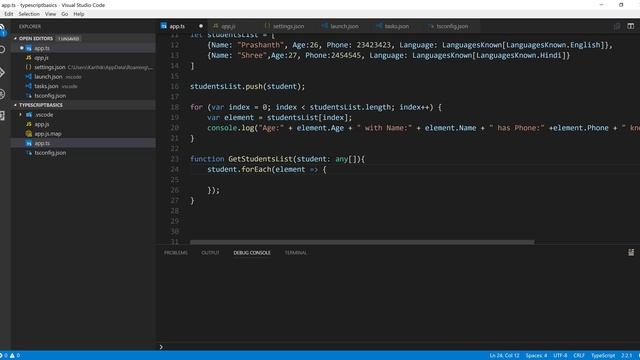
Task: Open the Help menu
Action: coord(79,14)
